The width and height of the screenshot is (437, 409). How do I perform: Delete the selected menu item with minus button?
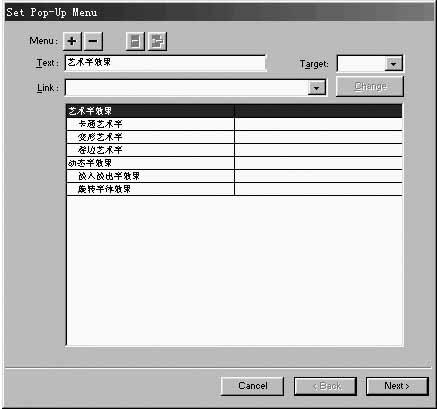[93, 41]
